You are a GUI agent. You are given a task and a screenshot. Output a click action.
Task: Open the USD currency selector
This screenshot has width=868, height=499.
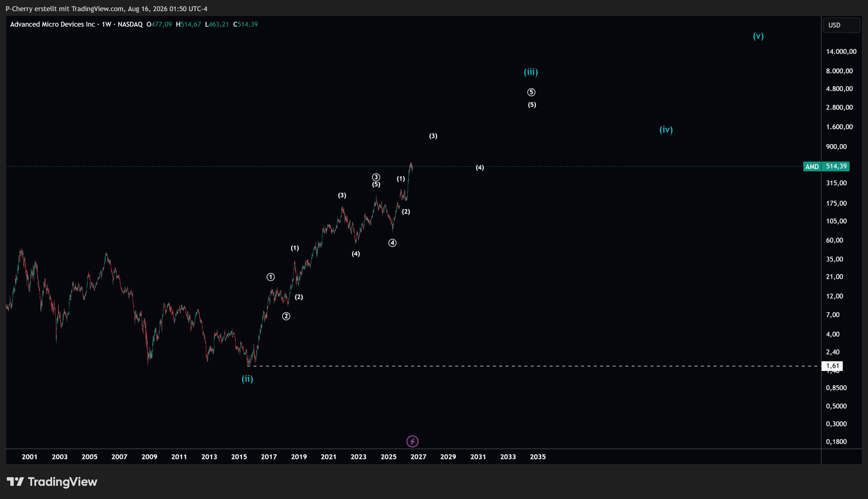click(841, 25)
